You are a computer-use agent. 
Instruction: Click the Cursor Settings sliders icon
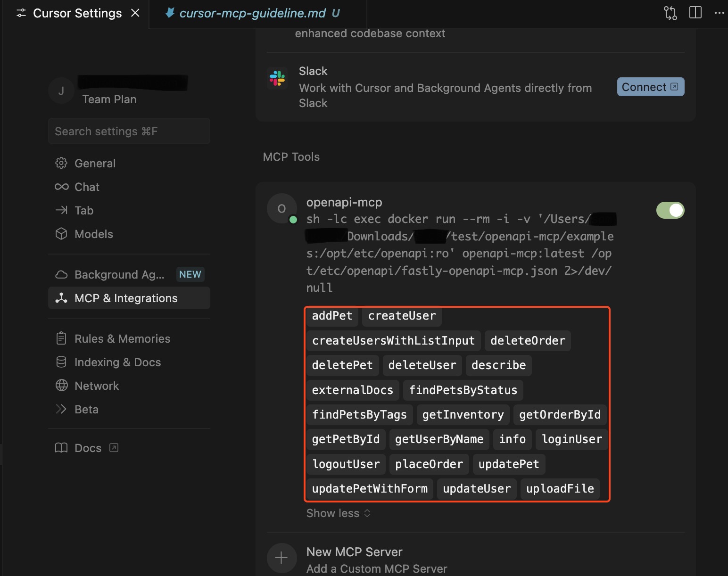coord(21,13)
